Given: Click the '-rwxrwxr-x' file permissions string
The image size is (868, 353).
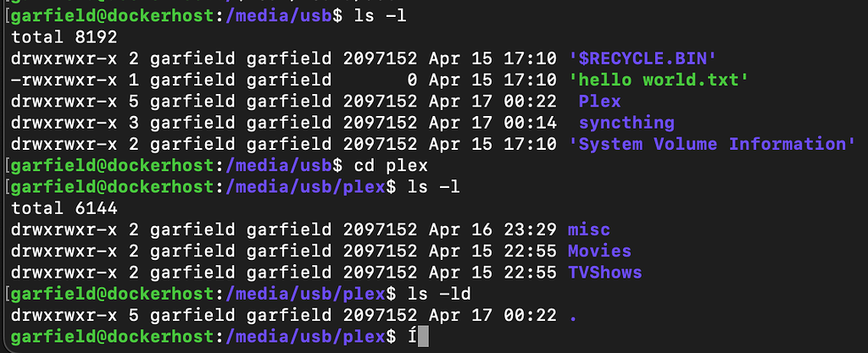Looking at the screenshot, I should (x=64, y=80).
